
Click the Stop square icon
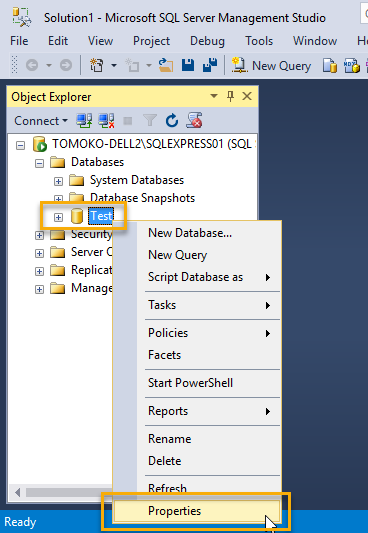(x=128, y=121)
